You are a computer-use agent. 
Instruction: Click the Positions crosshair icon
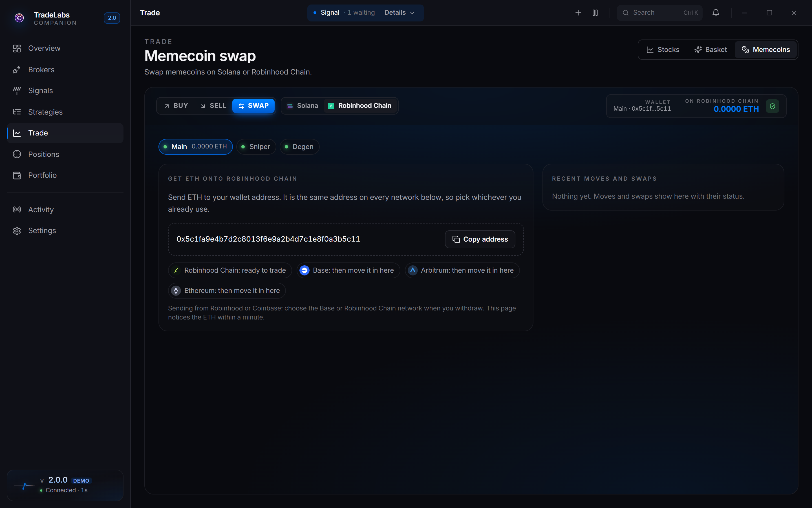(17, 154)
